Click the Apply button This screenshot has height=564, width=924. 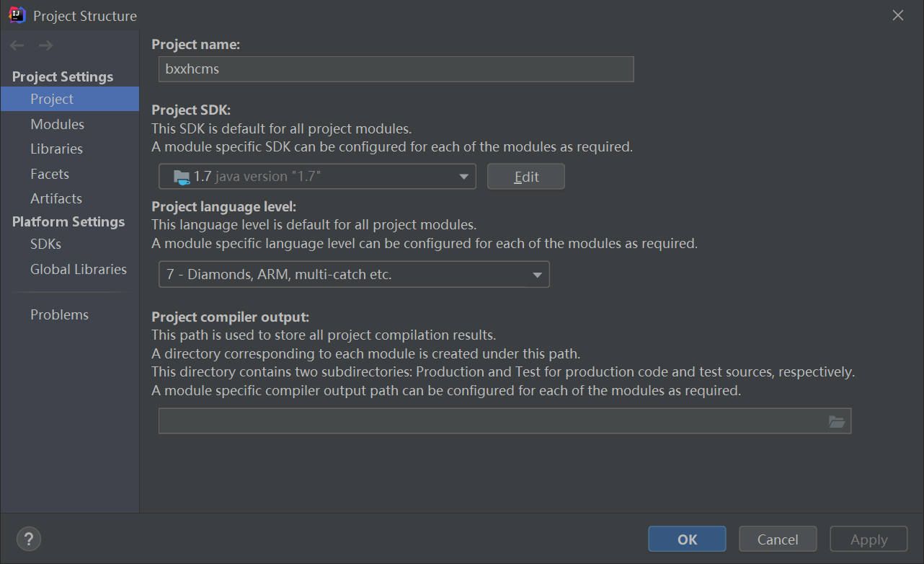coord(869,539)
